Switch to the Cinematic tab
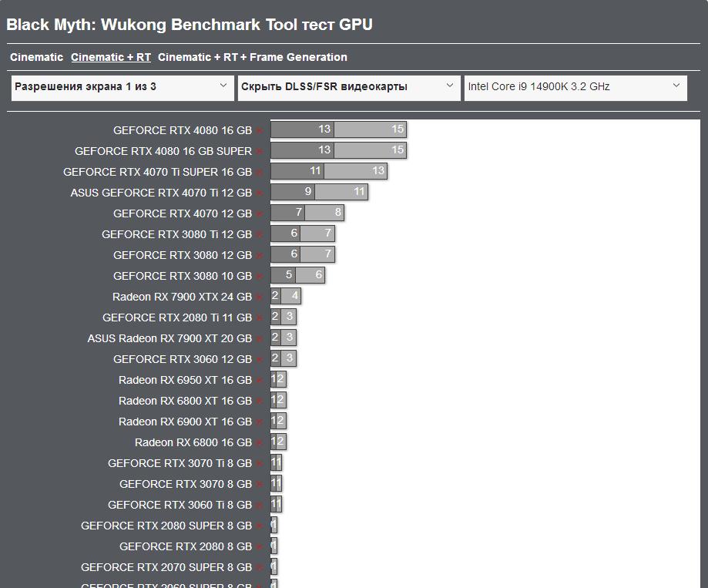 click(36, 57)
